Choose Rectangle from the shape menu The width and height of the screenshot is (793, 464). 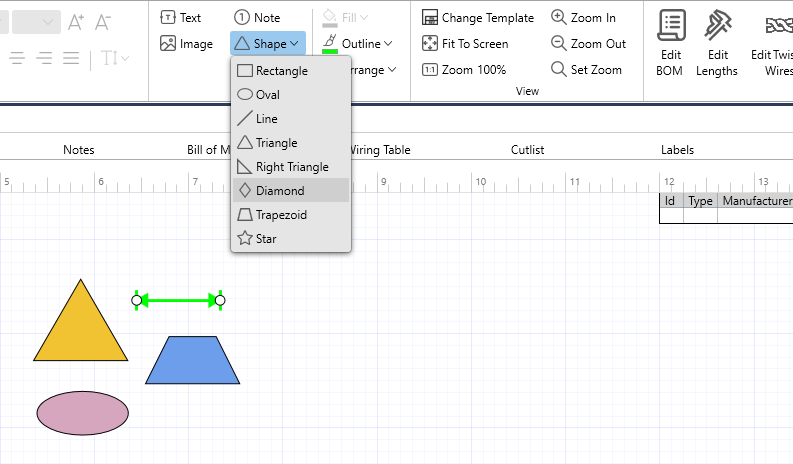coord(291,71)
